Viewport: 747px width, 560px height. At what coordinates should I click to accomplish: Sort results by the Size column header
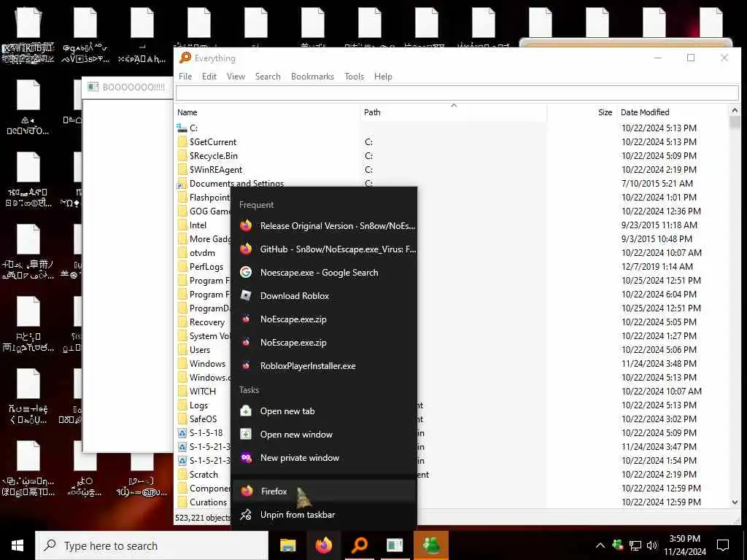pos(581,112)
